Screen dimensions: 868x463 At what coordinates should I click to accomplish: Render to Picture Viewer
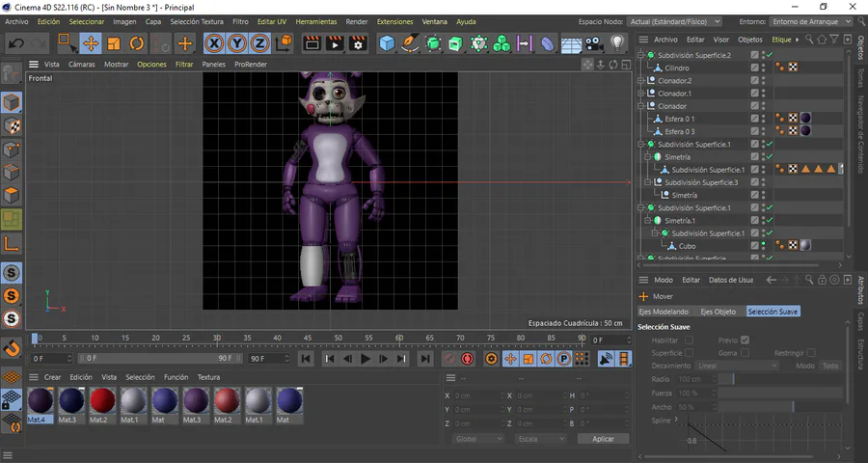335,43
